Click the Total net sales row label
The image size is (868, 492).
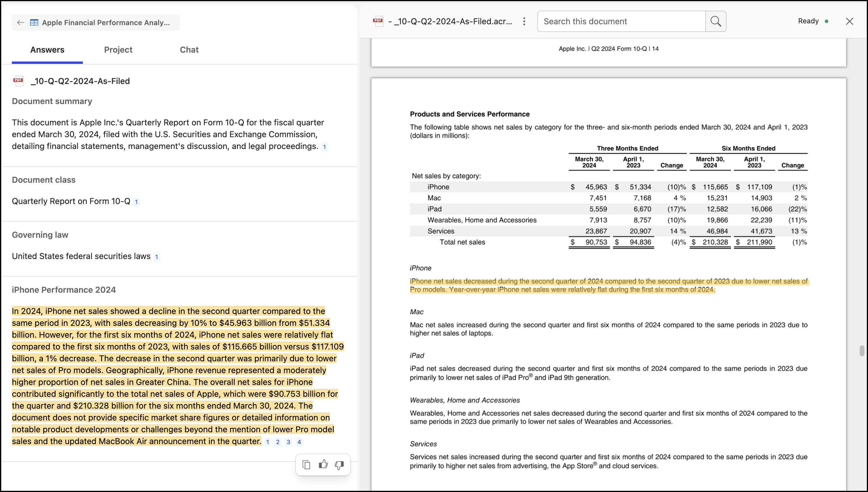click(x=462, y=242)
